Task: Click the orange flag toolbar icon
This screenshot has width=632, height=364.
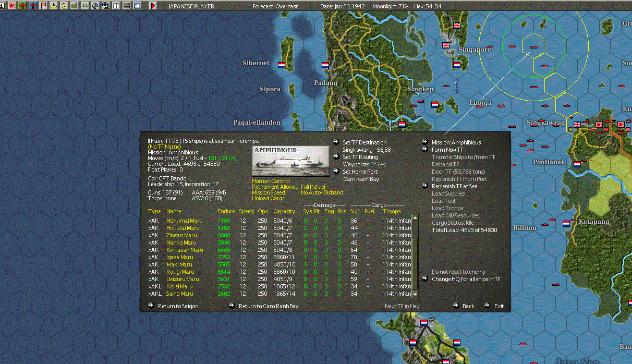Action: tap(43, 6)
